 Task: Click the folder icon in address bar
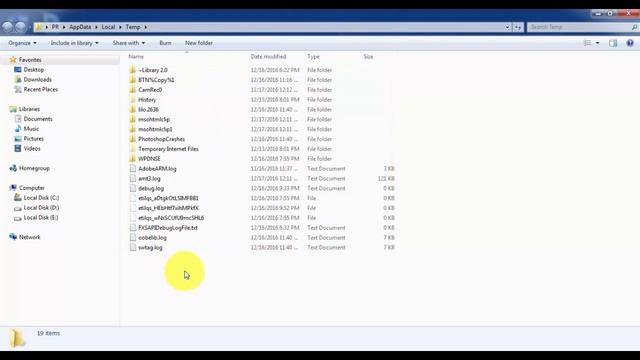[x=38, y=27]
